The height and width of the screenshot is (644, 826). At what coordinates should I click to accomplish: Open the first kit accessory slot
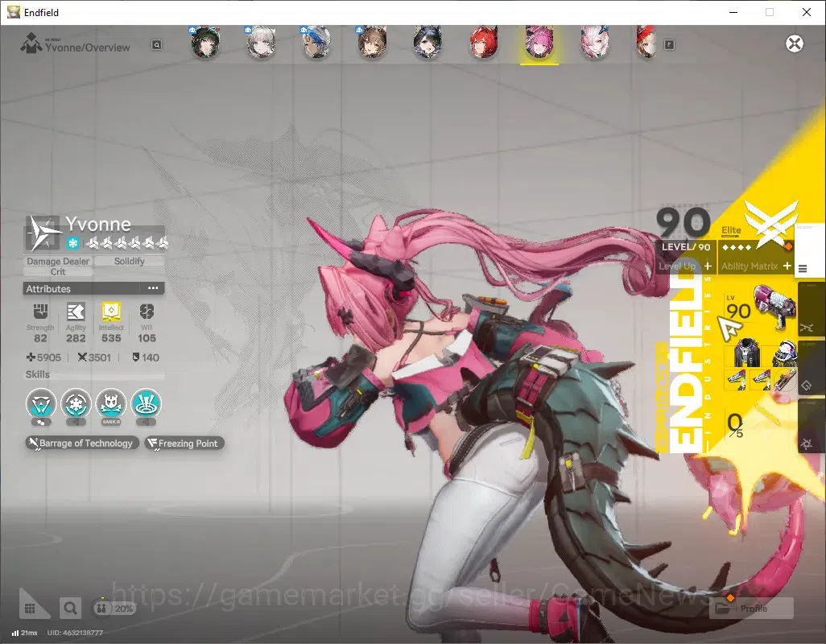tap(737, 379)
